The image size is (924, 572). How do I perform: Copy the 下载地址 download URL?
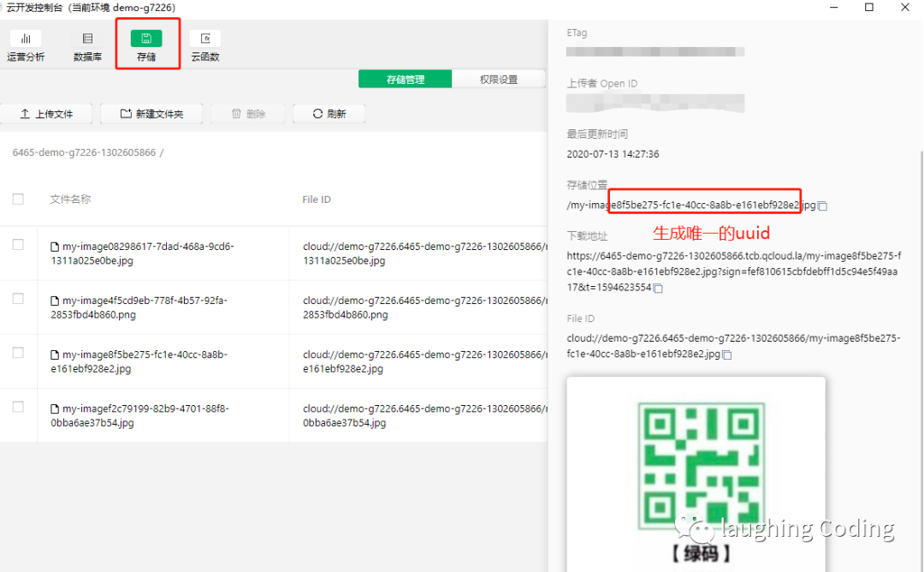tap(658, 289)
